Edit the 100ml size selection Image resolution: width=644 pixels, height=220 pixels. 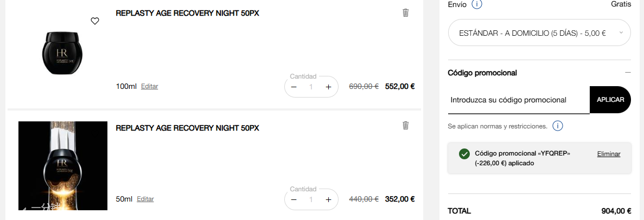pyautogui.click(x=149, y=86)
